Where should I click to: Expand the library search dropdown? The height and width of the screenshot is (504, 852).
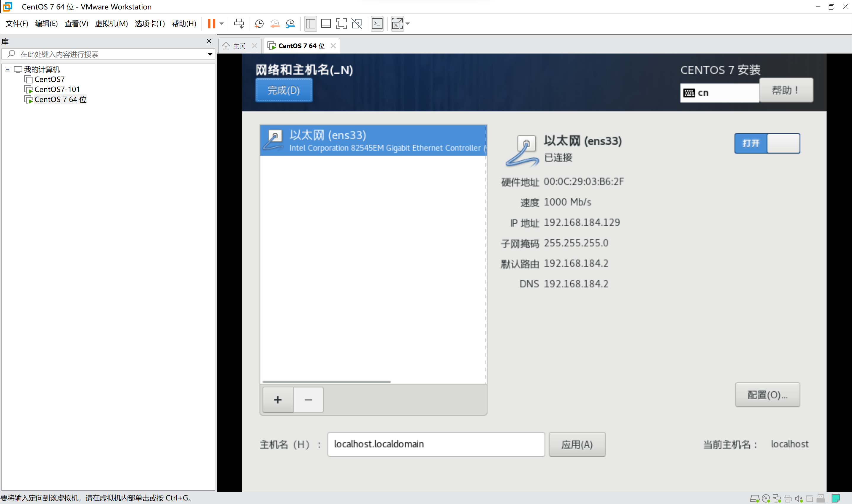pyautogui.click(x=210, y=54)
